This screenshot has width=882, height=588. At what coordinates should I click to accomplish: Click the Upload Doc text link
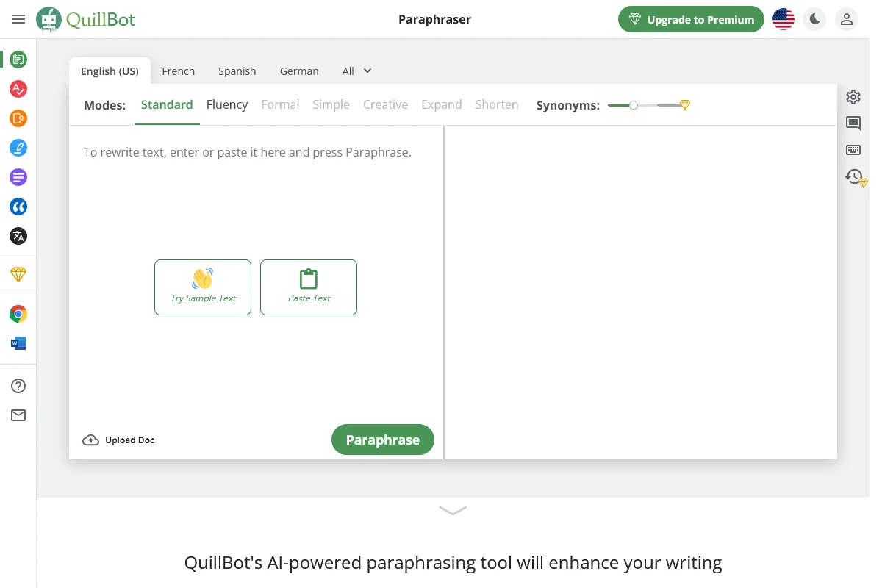tap(130, 440)
